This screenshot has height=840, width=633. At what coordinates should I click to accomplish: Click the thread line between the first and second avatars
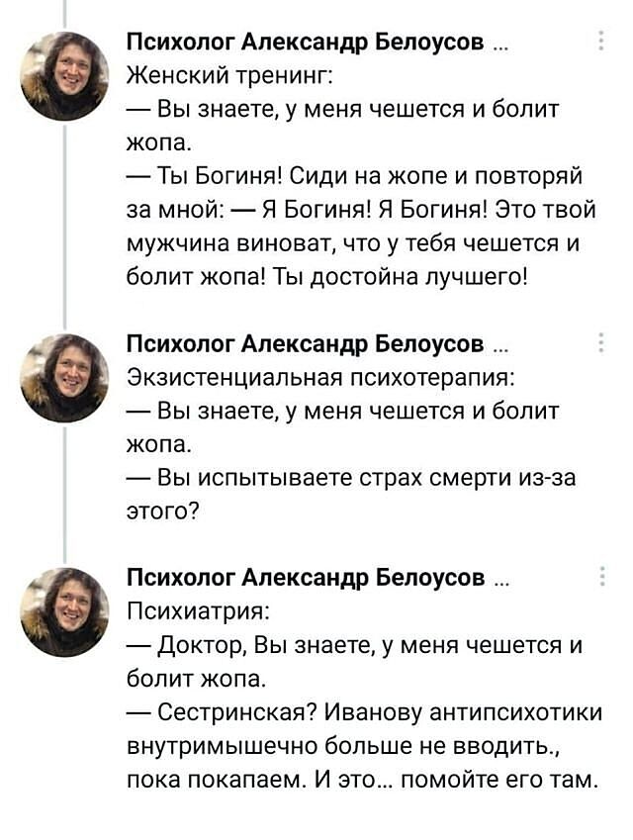[x=64, y=228]
